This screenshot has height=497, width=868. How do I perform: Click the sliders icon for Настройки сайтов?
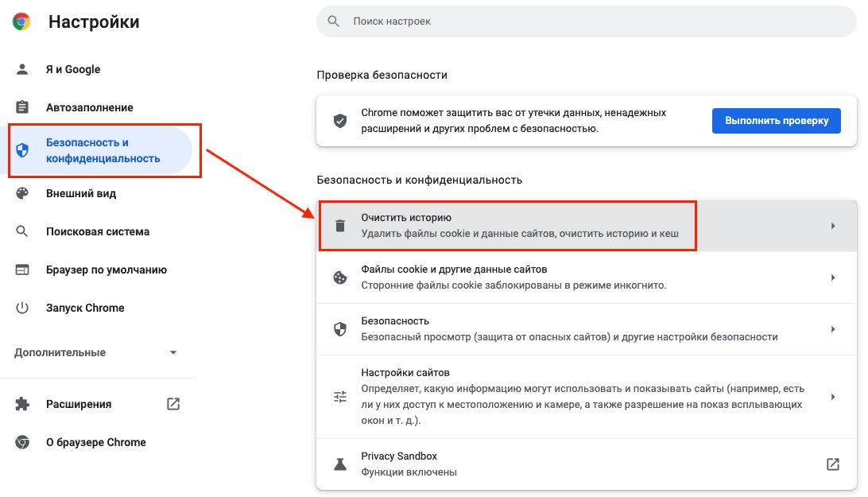(x=340, y=397)
